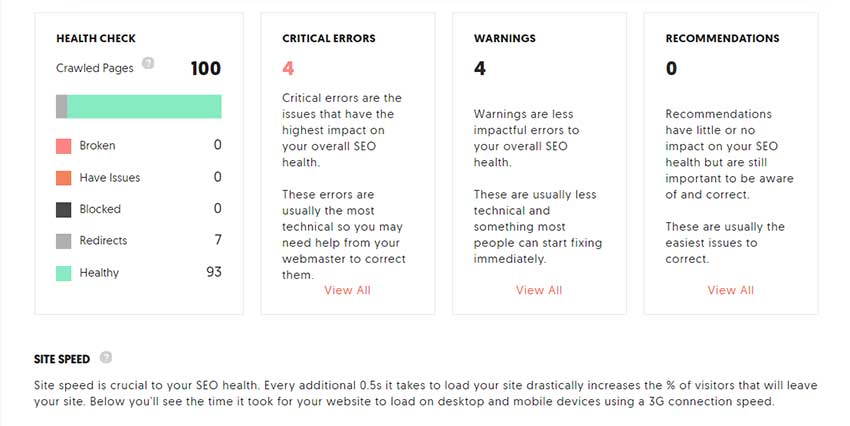
Task: Click the red Broken legend swatch
Action: coord(63,146)
